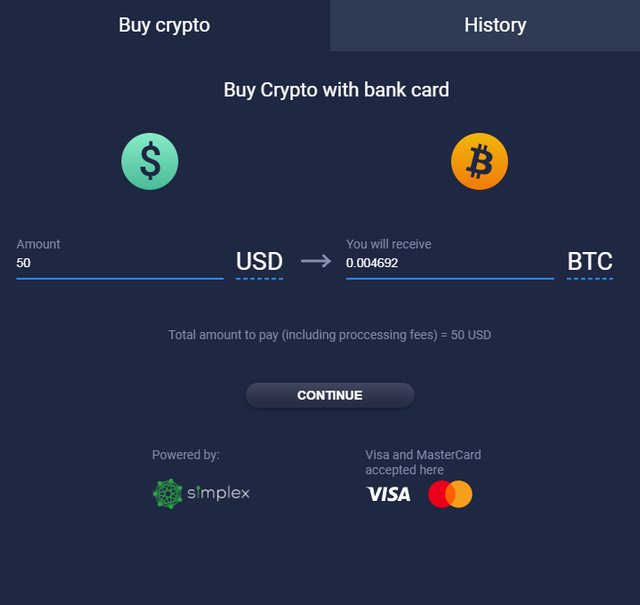The width and height of the screenshot is (640, 605).
Task: Click the 'Buy Crypto with bank card' heading
Action: coord(336,90)
